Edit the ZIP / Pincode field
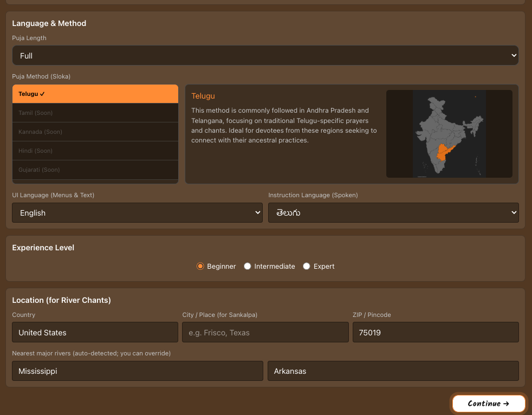532x415 pixels. pos(436,332)
